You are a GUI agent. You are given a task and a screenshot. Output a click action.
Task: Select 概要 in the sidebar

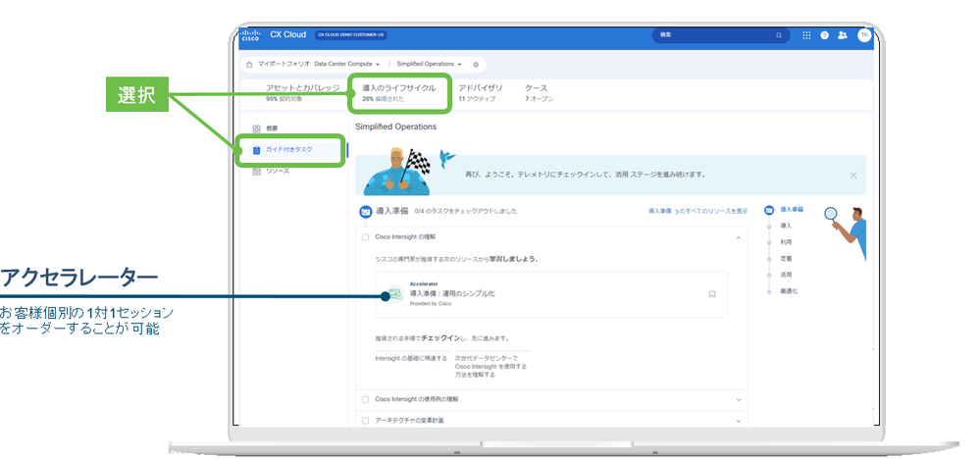tap(272, 128)
